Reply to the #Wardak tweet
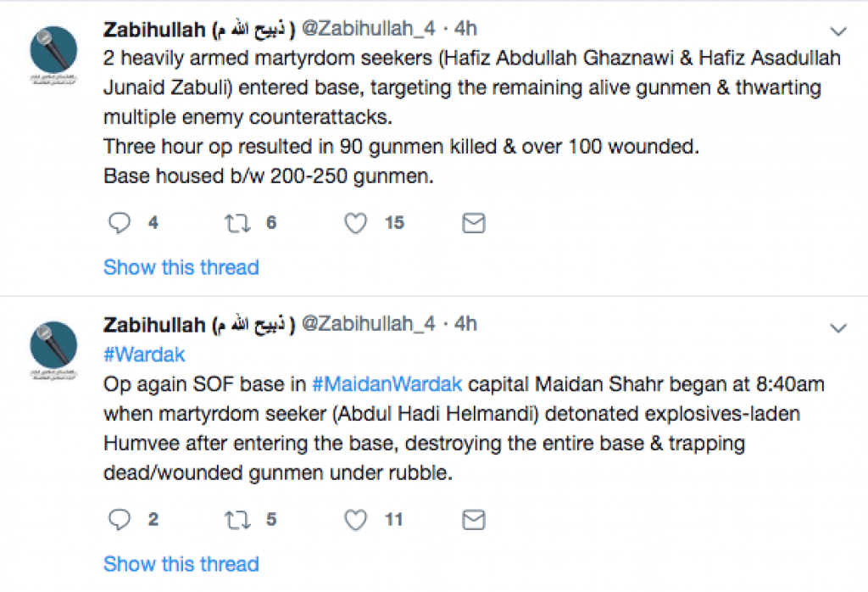Image resolution: width=868 pixels, height=592 pixels. click(x=119, y=519)
